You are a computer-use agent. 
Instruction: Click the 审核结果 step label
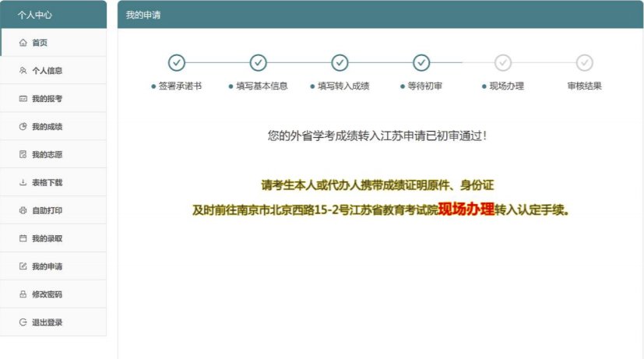(585, 86)
